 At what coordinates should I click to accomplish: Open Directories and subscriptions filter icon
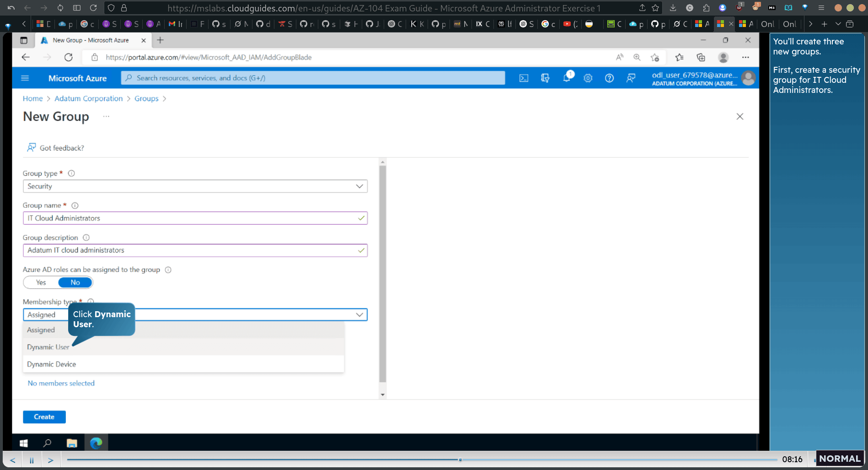click(545, 78)
